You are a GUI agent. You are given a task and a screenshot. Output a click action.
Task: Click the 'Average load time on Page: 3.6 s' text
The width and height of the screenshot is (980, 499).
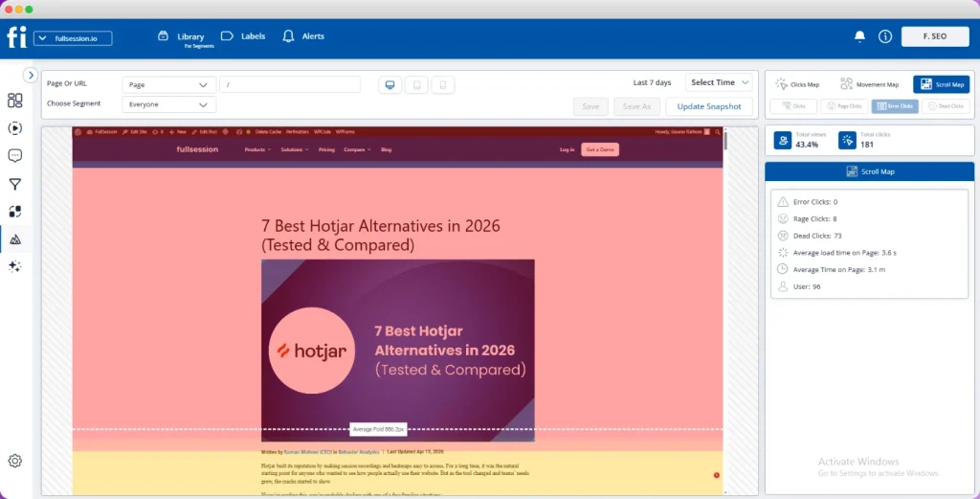pyautogui.click(x=845, y=253)
